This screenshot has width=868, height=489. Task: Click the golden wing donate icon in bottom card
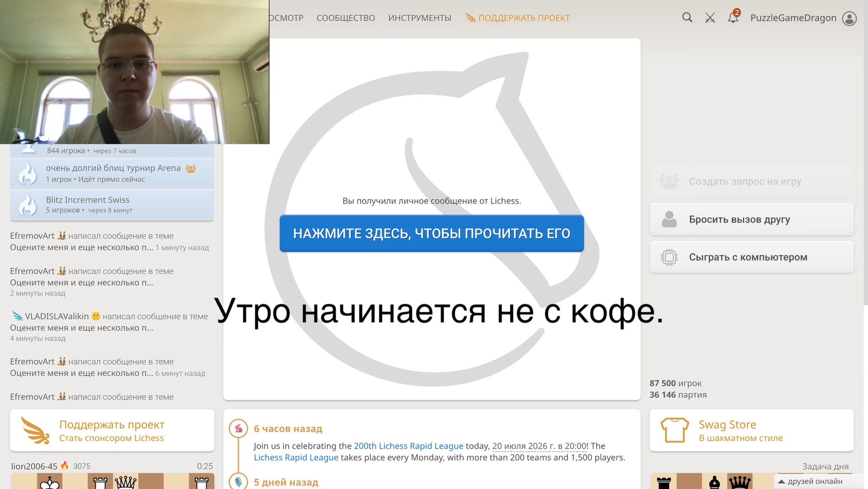coord(35,430)
